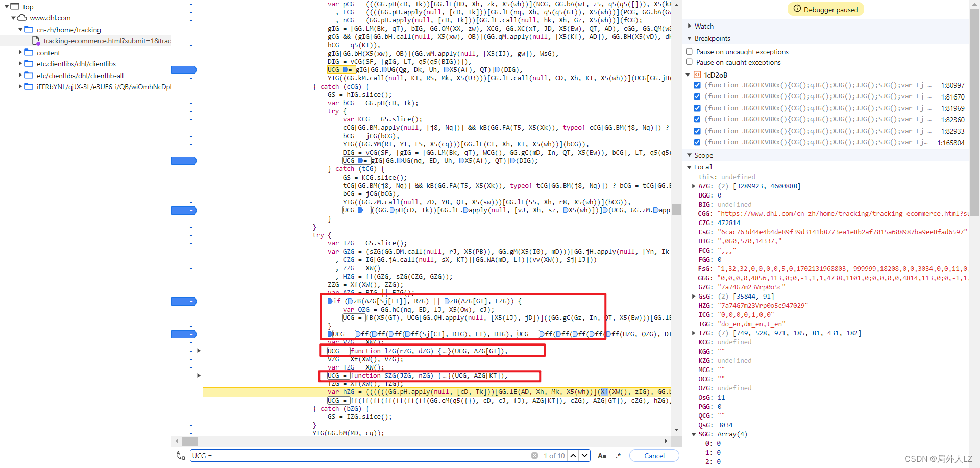The width and height of the screenshot is (980, 468).
Task: Click the code editor vertical scrollbar up arrow
Action: click(x=676, y=4)
